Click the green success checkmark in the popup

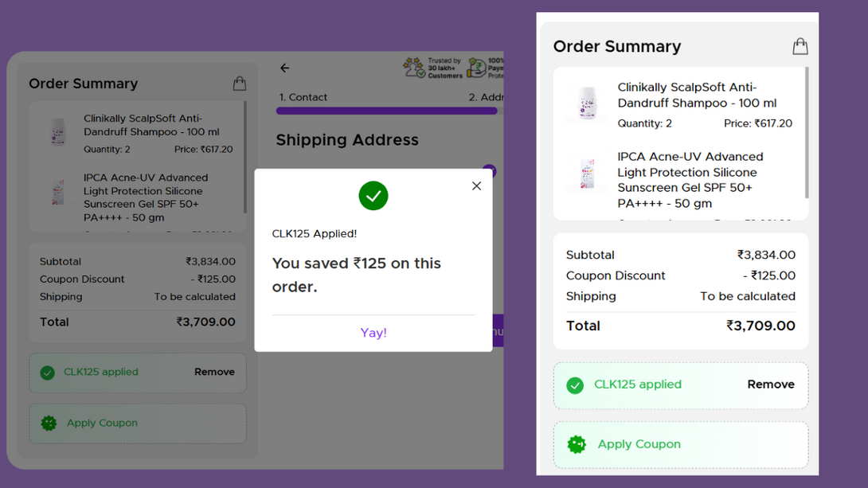coord(373,196)
